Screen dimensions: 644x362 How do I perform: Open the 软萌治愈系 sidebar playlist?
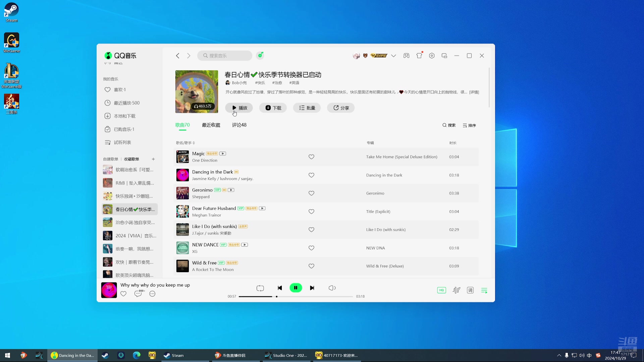coord(129,170)
